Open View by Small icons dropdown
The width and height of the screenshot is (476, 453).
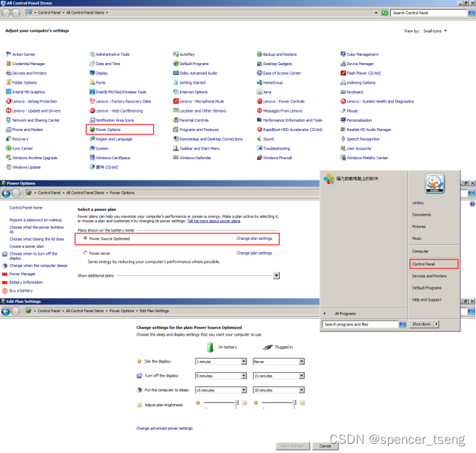pos(435,31)
